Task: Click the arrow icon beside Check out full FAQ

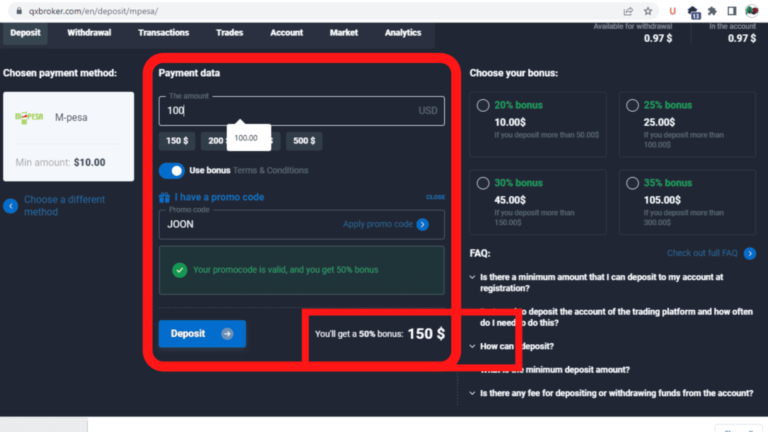Action: [x=749, y=253]
